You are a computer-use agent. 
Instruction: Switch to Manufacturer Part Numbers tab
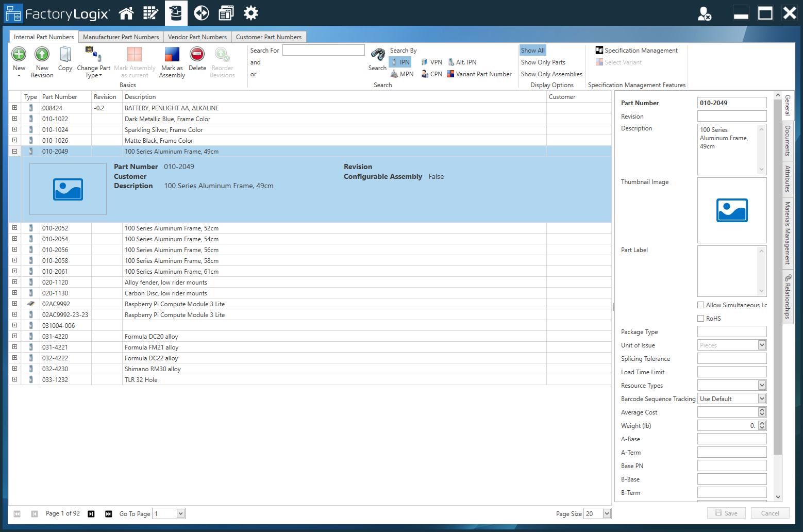[121, 37]
